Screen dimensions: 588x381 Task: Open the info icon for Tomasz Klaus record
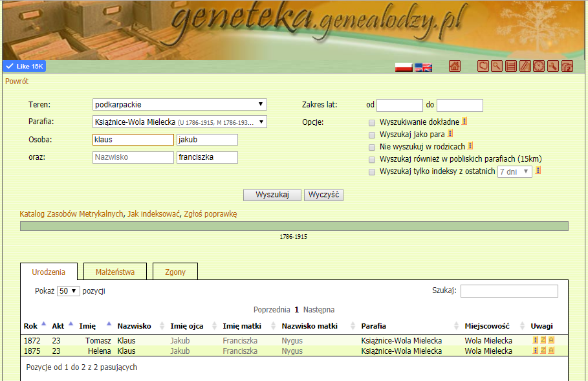click(x=535, y=340)
